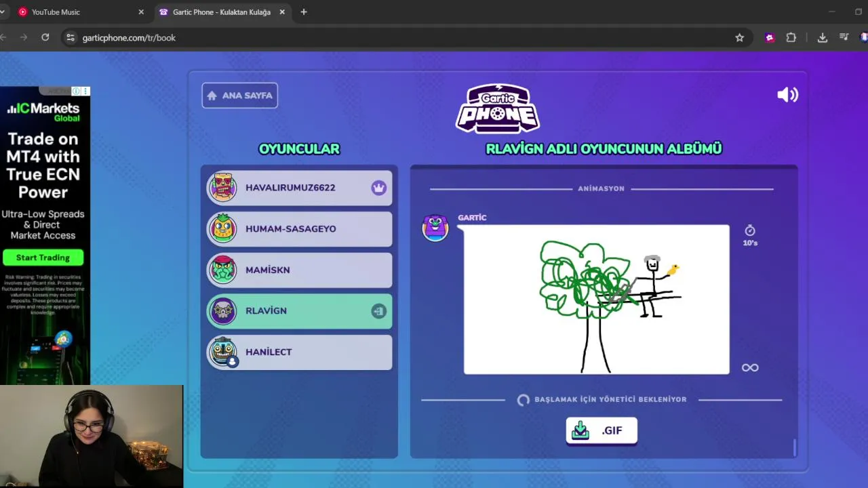Screen dimensions: 868x488
Task: Select player RLAVİGN
Action: 299,311
